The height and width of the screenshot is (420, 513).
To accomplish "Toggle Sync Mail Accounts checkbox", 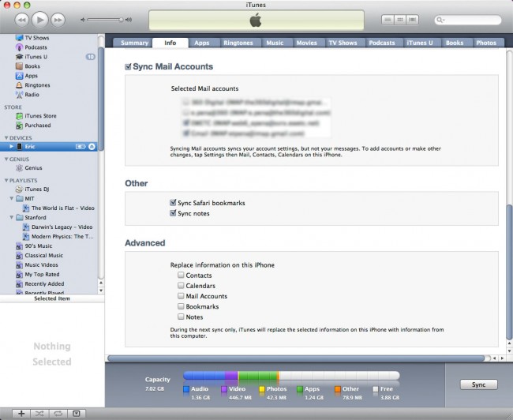I will click(x=128, y=67).
